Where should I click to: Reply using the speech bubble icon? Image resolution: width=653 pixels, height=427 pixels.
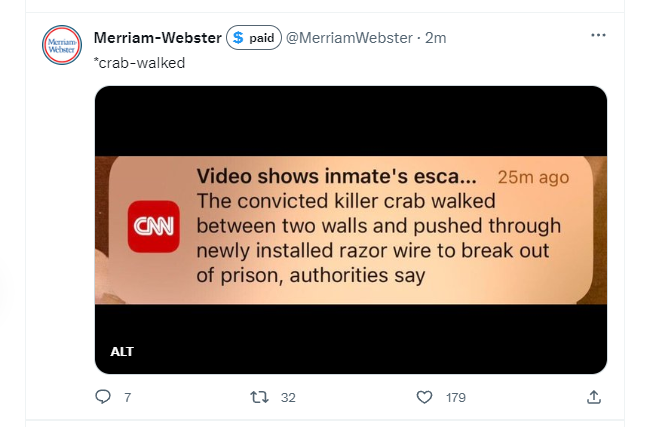coord(103,397)
